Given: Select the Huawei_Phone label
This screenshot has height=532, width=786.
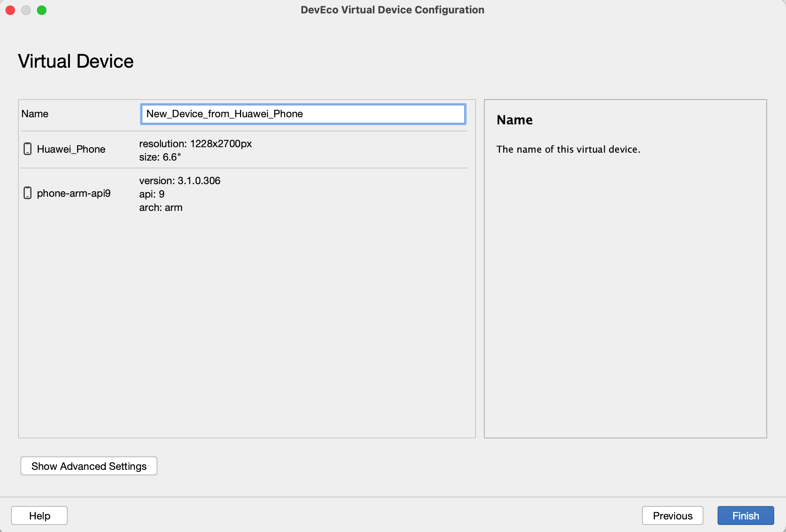Looking at the screenshot, I should pos(71,149).
